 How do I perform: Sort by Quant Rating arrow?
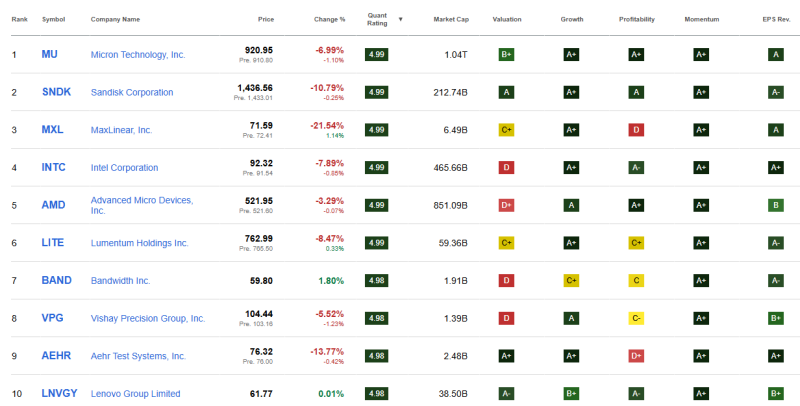401,19
